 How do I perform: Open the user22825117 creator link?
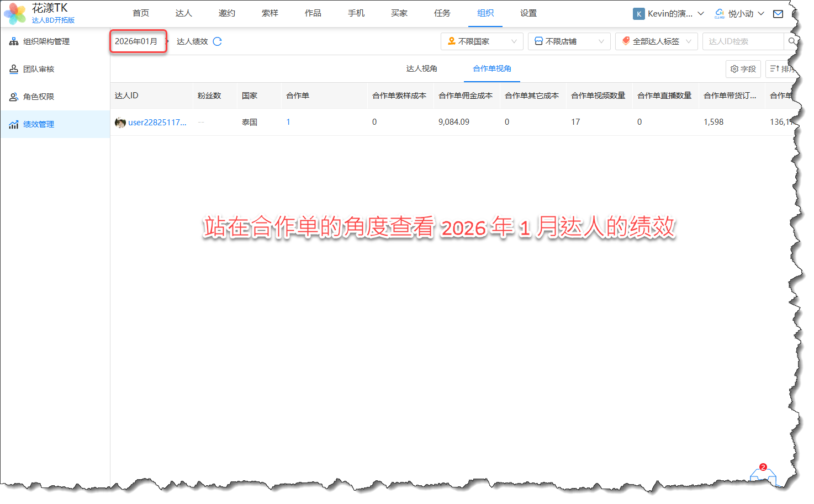(x=157, y=123)
